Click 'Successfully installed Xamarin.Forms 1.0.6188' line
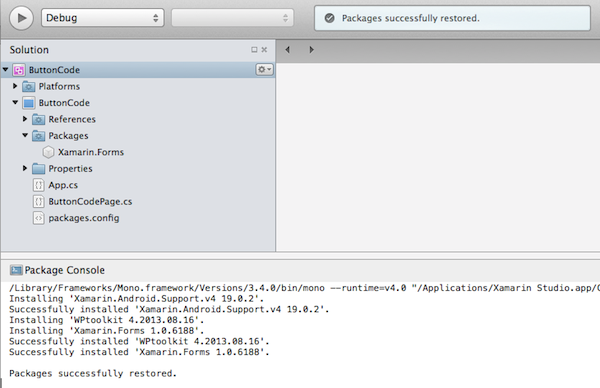The height and width of the screenshot is (388, 600). [x=139, y=352]
